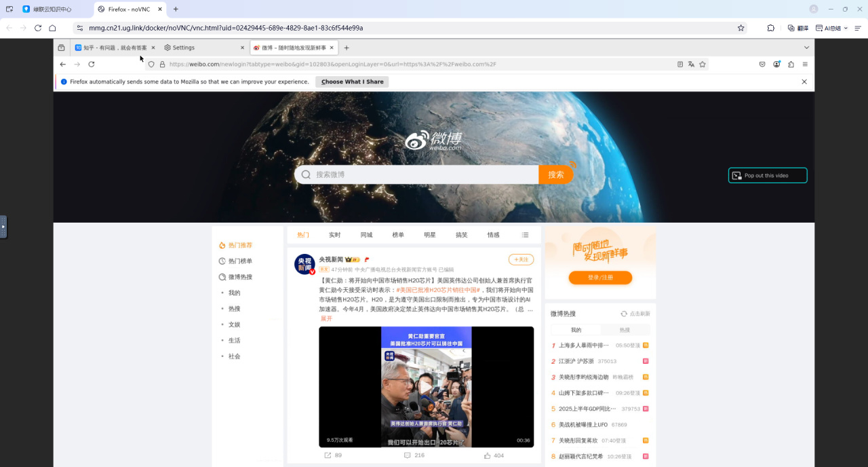
Task: Click the repost icon with 89
Action: pyautogui.click(x=328, y=455)
